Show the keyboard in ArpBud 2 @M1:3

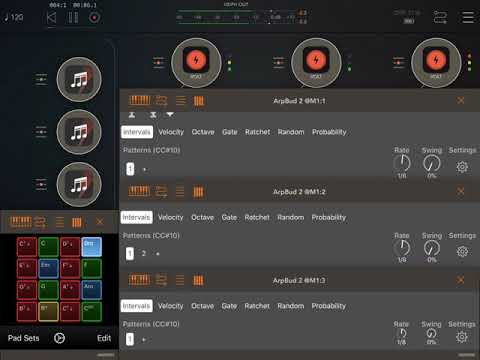coord(139,280)
